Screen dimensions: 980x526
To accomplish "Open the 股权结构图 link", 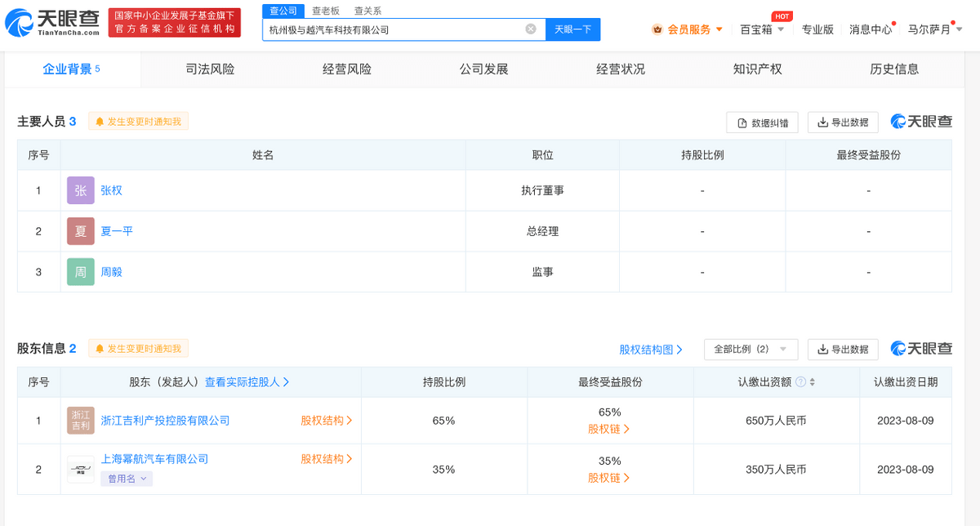I will [x=650, y=350].
